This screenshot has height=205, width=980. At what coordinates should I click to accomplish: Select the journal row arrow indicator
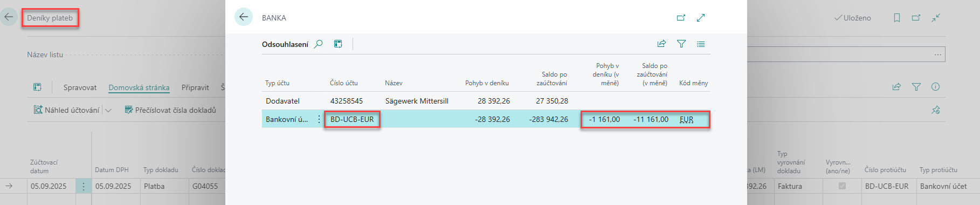click(9, 186)
